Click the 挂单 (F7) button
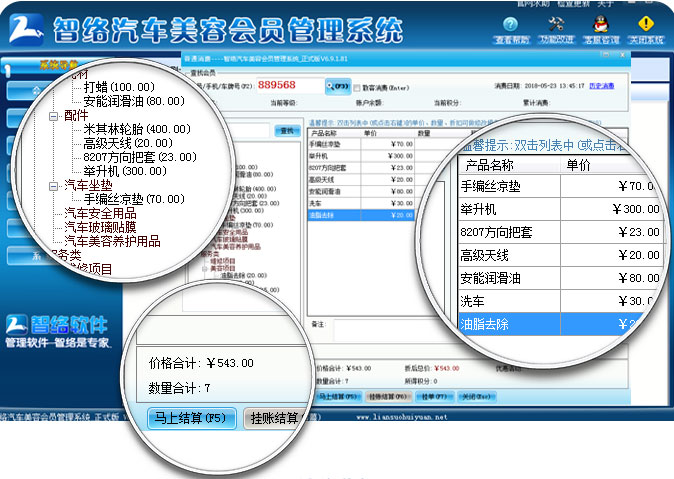Screen dimensions: 674x479 pos(435,396)
